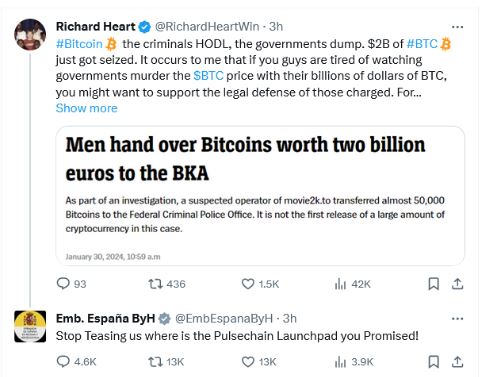488x377 pixels.
Task: Retweet the post with 436 retweets
Action: pos(166,284)
